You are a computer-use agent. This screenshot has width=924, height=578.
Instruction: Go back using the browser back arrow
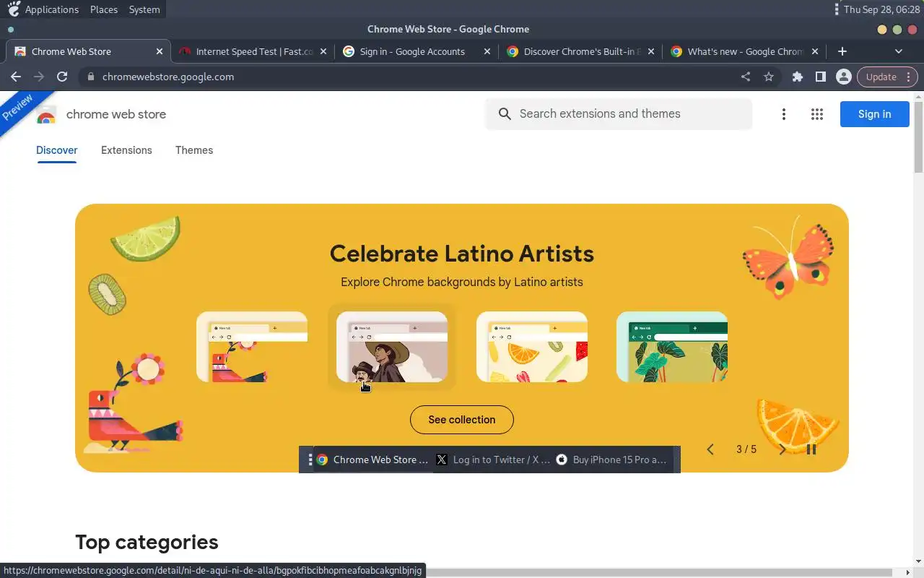pos(16,77)
